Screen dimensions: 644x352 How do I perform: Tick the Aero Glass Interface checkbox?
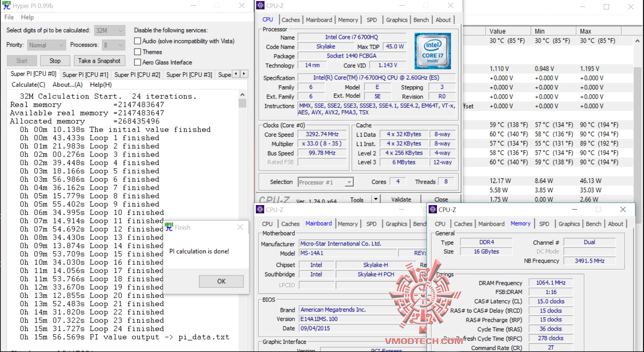tap(137, 62)
